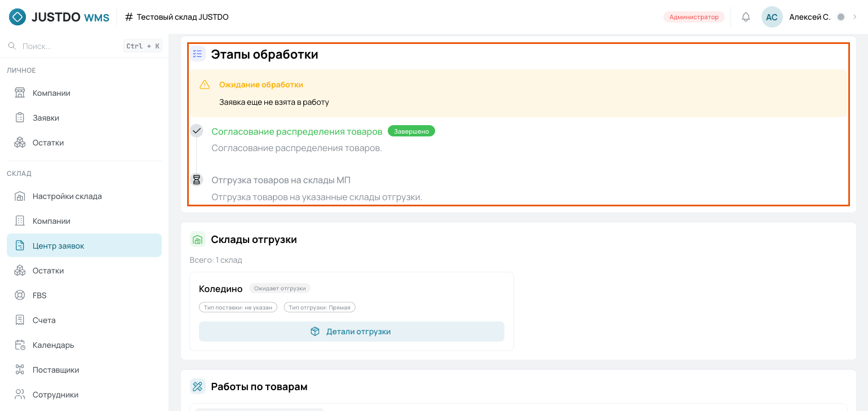The width and height of the screenshot is (868, 411).
Task: Click the boxes icon for Остатки under Склад
Action: [20, 271]
